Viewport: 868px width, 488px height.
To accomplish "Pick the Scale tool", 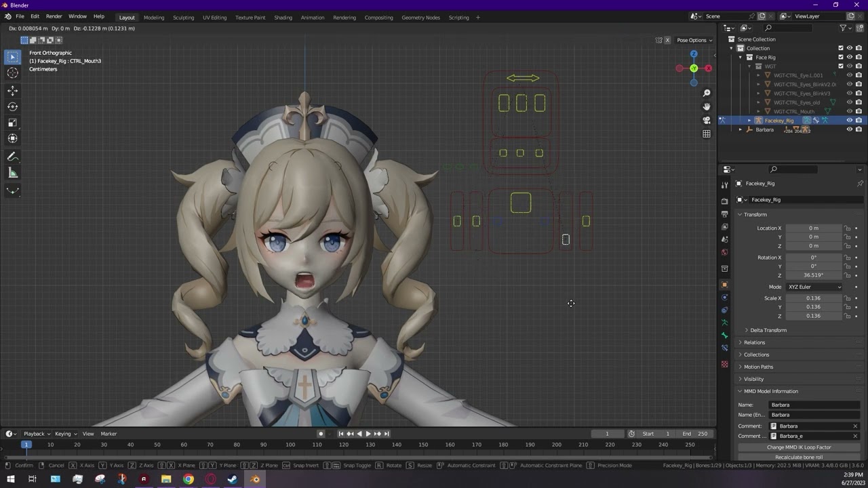I will point(12,123).
